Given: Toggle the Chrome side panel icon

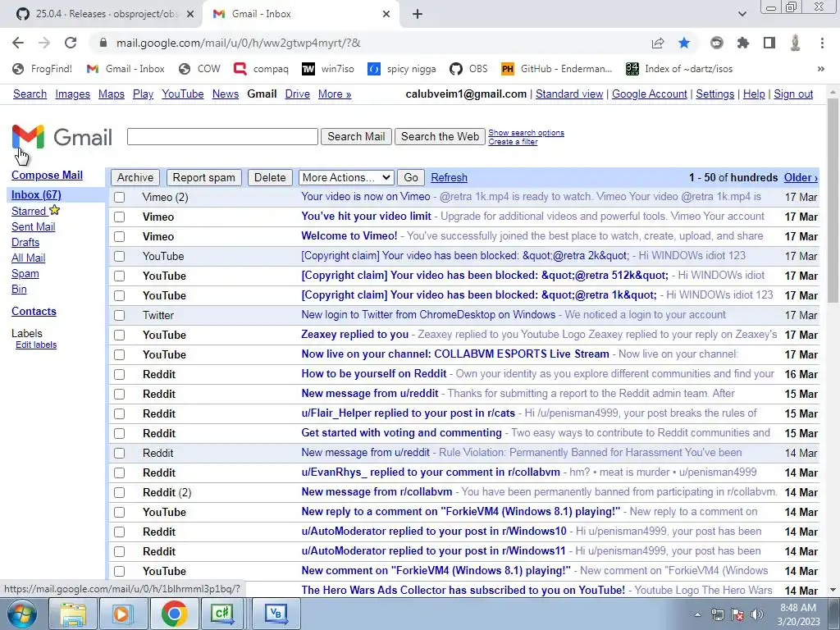Looking at the screenshot, I should (769, 43).
